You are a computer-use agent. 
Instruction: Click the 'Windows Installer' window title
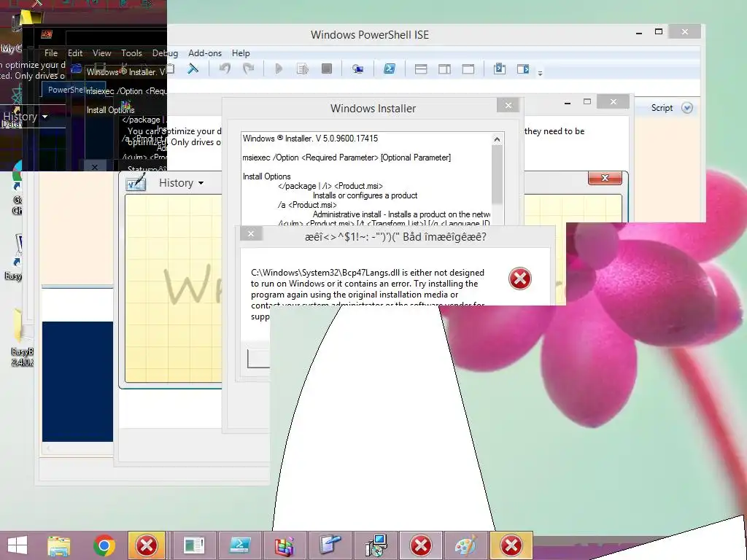point(373,109)
